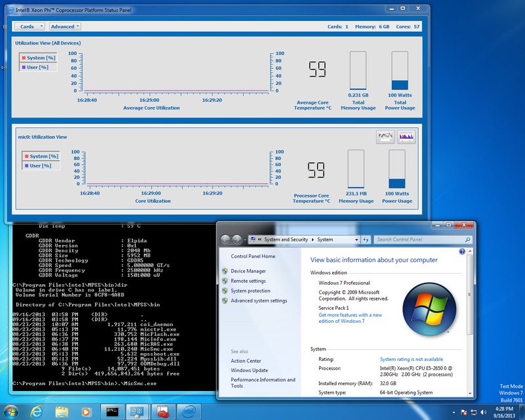Click the 'System and Security' breadcrumb
Viewport: 525px width, 420px height.
(286, 240)
